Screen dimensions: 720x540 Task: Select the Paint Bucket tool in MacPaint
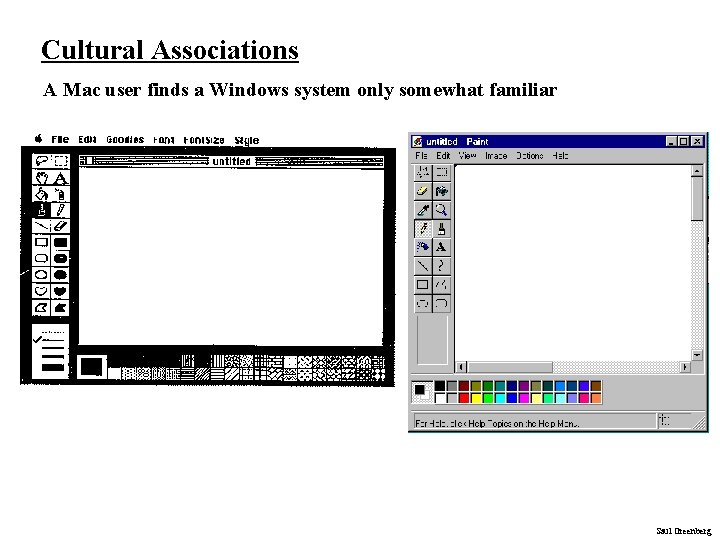(x=42, y=194)
